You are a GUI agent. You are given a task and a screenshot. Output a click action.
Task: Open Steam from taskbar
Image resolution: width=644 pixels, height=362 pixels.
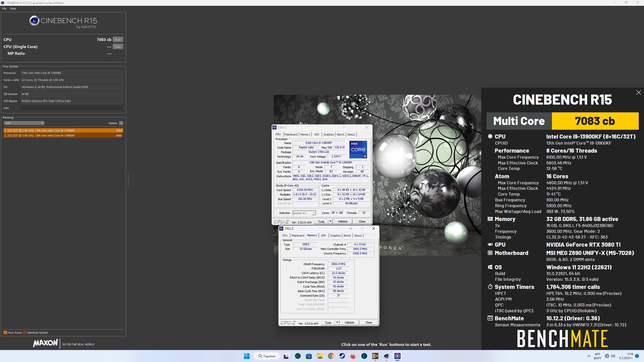tap(342, 356)
